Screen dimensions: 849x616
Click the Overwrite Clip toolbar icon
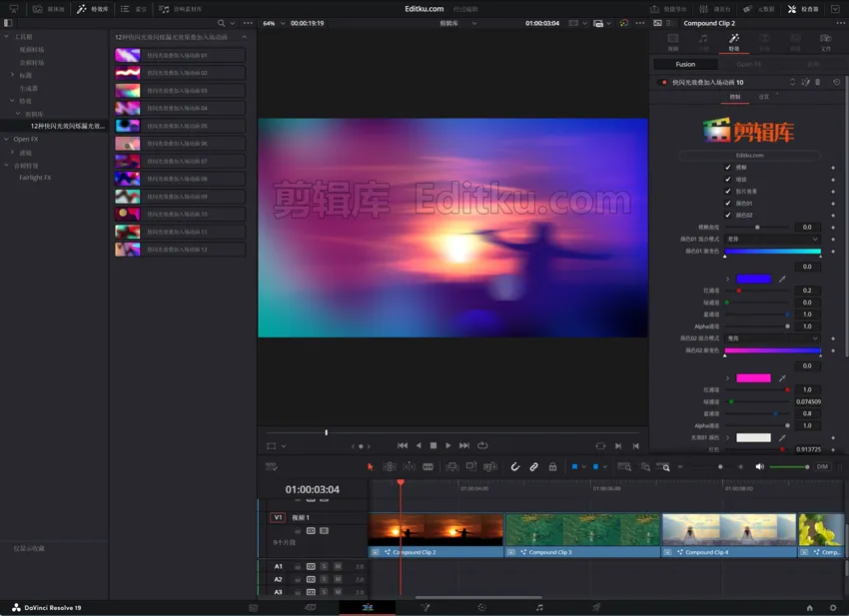coord(471,466)
